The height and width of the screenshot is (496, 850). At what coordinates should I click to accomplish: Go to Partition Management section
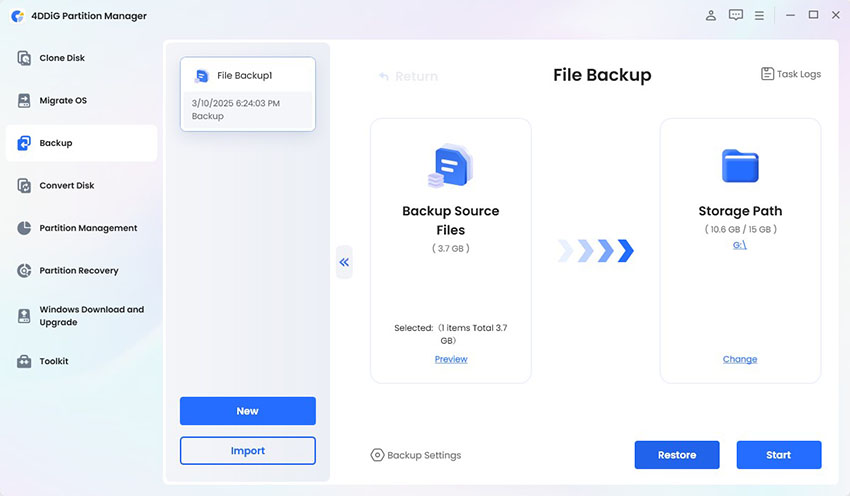click(x=87, y=228)
